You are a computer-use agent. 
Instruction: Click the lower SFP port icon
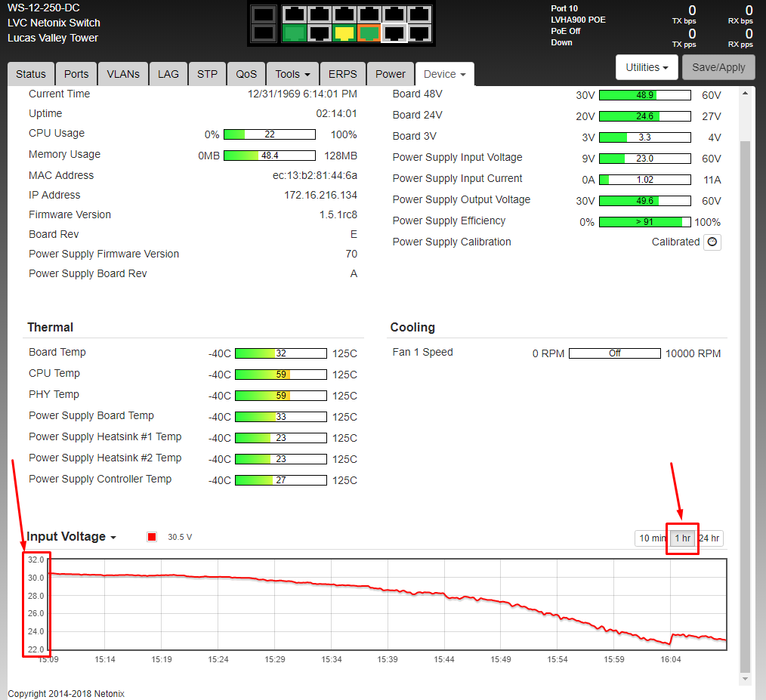point(263,33)
